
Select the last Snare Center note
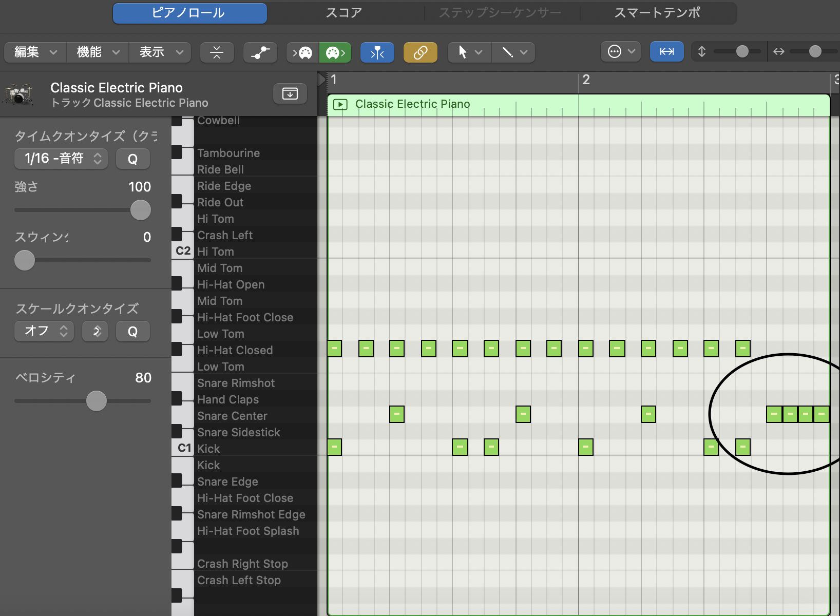pyautogui.click(x=822, y=414)
